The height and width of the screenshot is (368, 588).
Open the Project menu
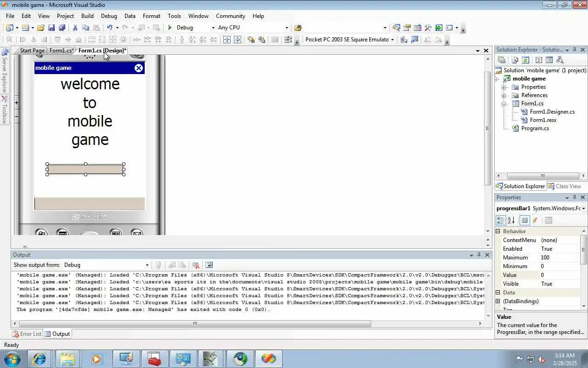point(65,16)
